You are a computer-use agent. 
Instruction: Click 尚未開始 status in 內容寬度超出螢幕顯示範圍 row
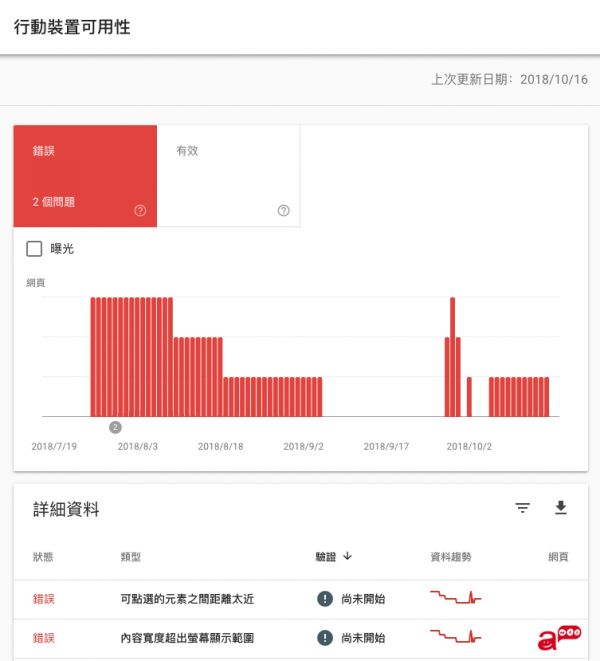(x=363, y=638)
